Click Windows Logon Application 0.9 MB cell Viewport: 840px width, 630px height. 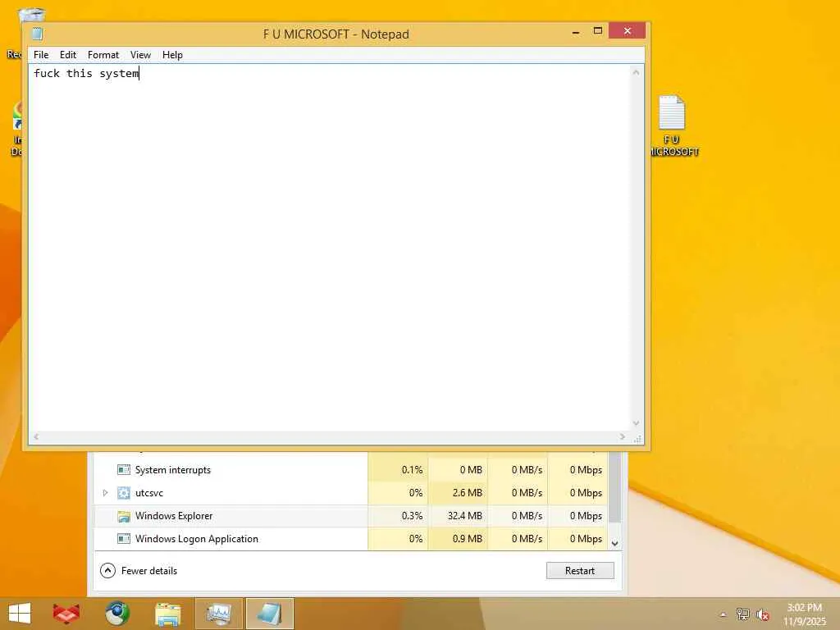click(458, 539)
